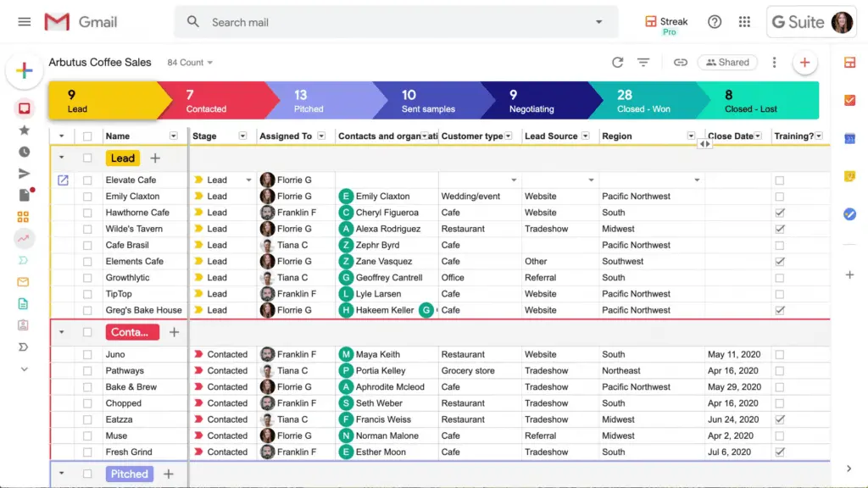Open the Customer type column dropdown
868x488 pixels.
(x=509, y=136)
